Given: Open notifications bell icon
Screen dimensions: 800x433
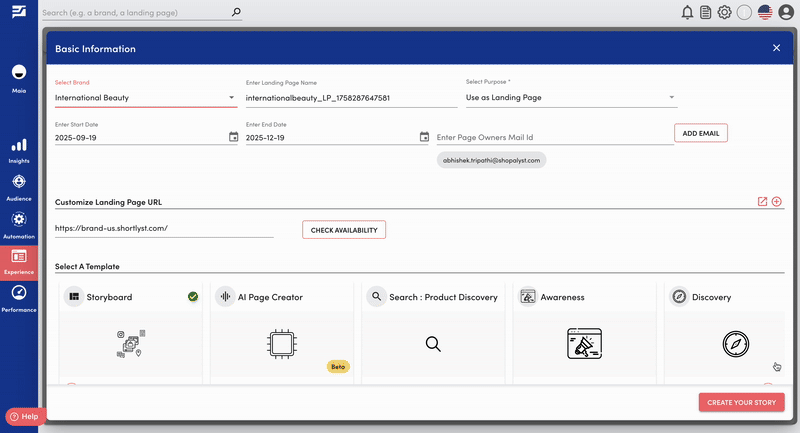Looking at the screenshot, I should click(x=687, y=12).
